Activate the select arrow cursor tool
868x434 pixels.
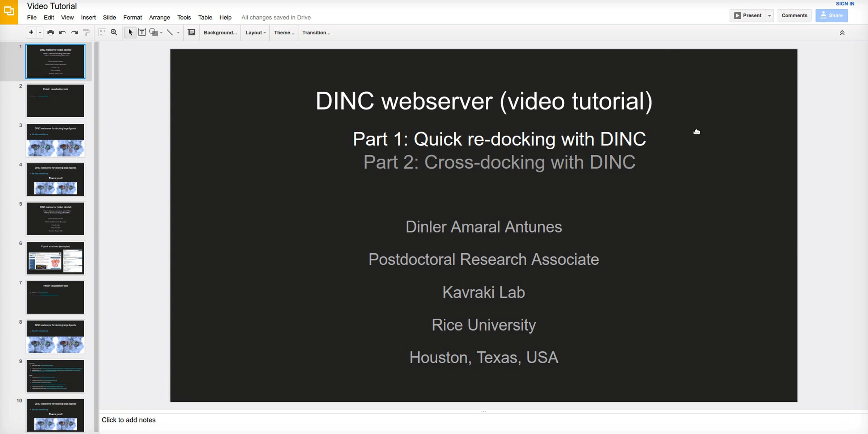pos(130,33)
